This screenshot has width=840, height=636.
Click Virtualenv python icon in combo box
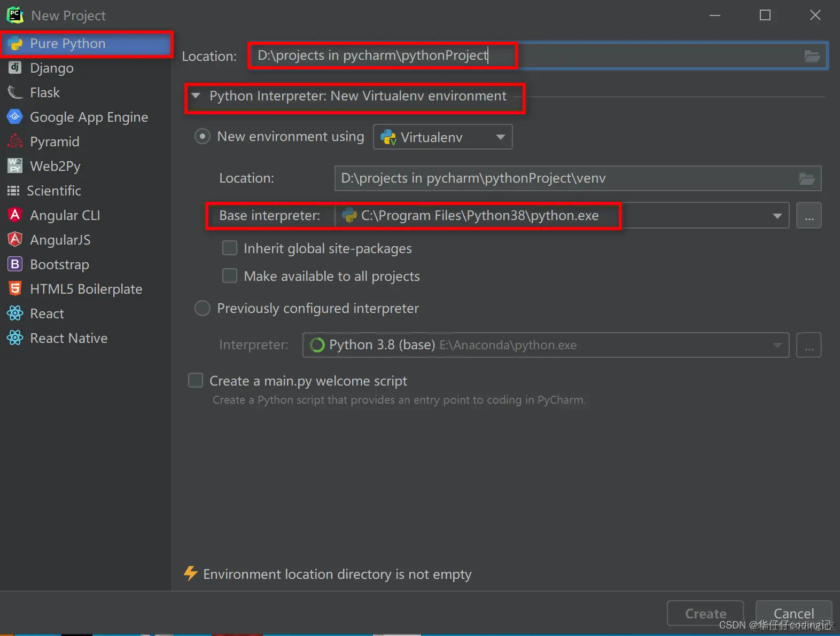click(388, 137)
